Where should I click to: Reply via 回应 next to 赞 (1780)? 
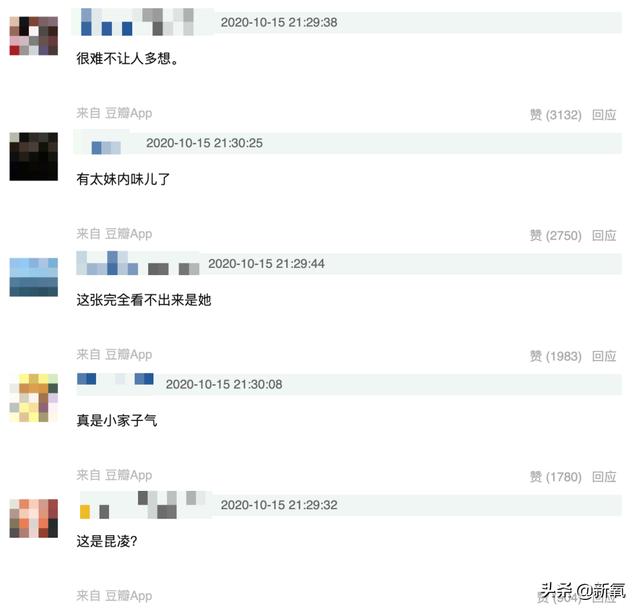pyautogui.click(x=604, y=477)
